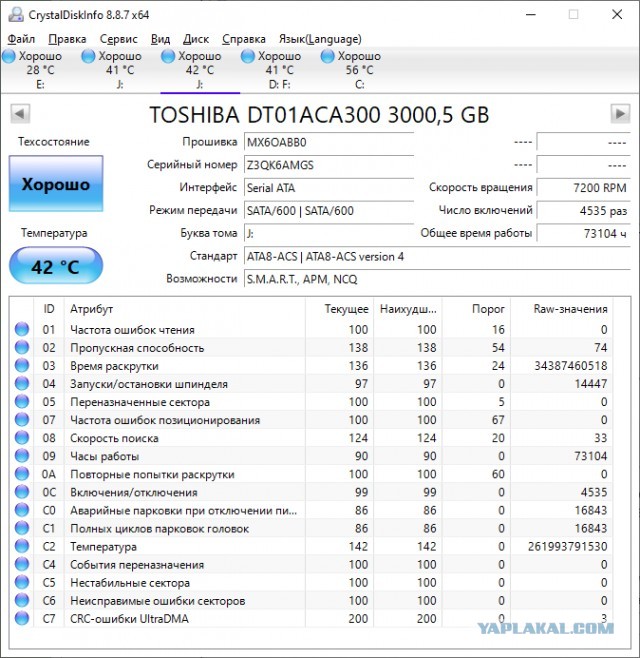Click the Порог column header
640x658 pixels.
click(476, 309)
